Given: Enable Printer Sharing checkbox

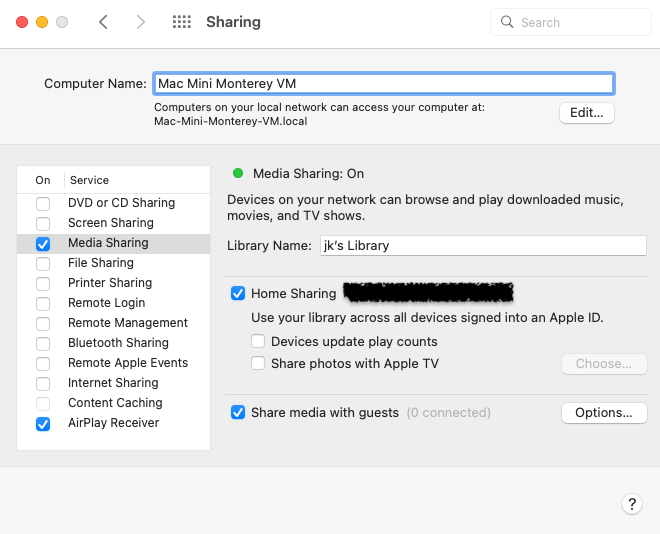Looking at the screenshot, I should pos(43,284).
